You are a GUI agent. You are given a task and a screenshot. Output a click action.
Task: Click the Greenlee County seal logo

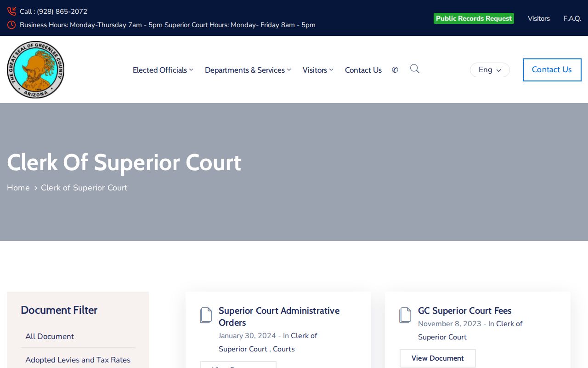coord(36,69)
